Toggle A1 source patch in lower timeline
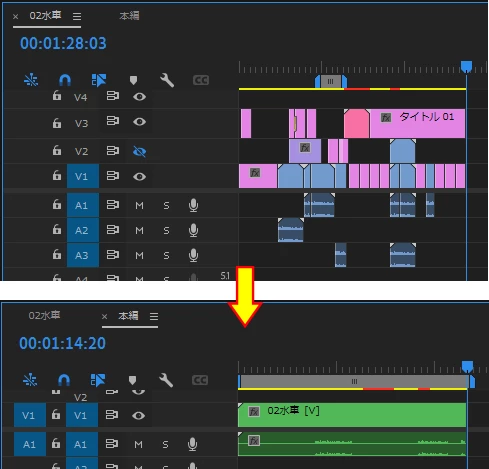This screenshot has height=469, width=489. 30,444
